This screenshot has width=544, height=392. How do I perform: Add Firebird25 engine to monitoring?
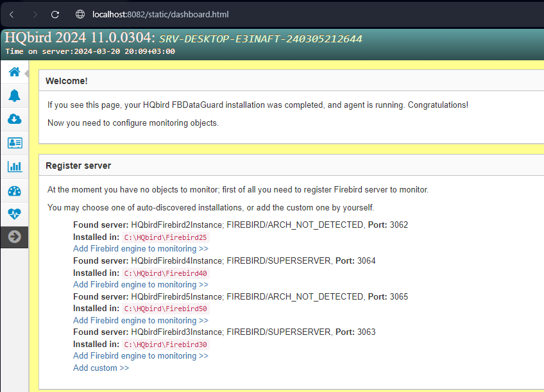click(140, 249)
